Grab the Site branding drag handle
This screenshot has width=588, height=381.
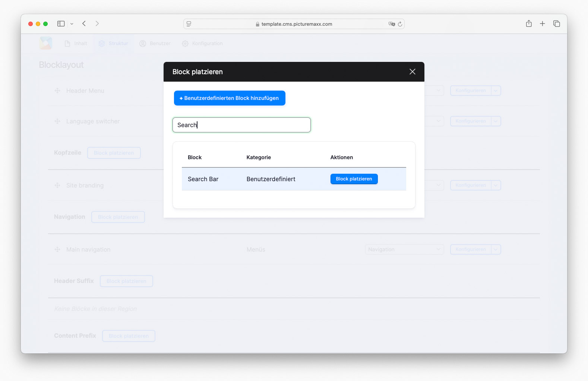[x=57, y=185]
